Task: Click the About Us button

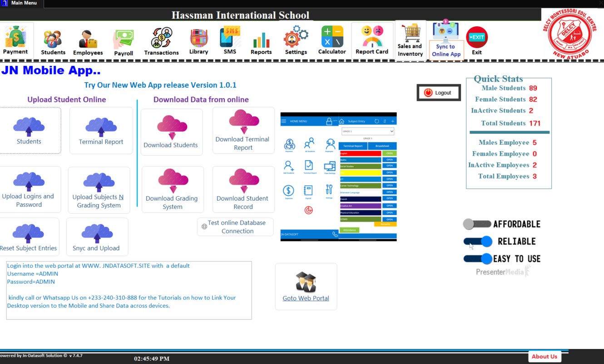Action: pyautogui.click(x=545, y=356)
